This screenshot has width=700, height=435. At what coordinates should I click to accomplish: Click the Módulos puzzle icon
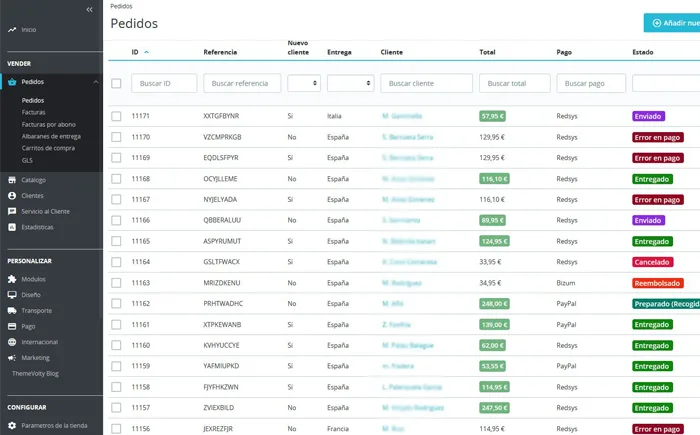[11, 279]
